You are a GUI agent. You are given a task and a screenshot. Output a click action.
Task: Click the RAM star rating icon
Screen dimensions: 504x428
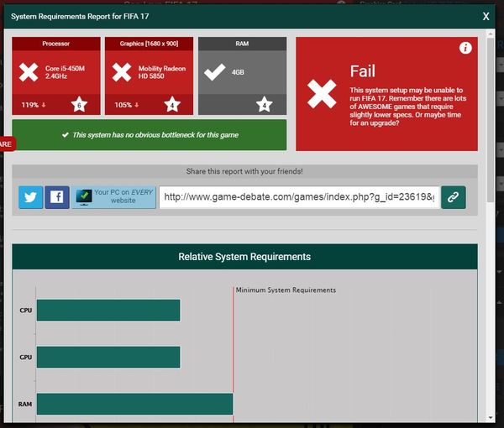click(x=265, y=105)
